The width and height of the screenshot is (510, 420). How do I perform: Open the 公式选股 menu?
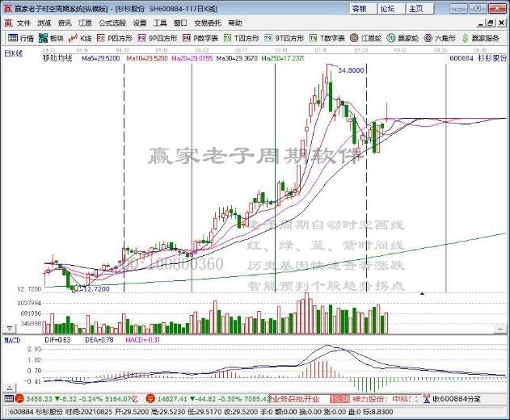point(112,23)
